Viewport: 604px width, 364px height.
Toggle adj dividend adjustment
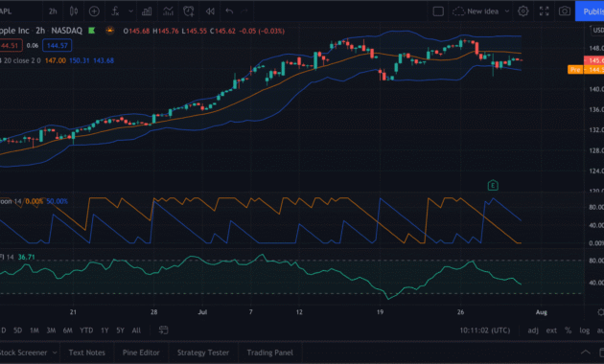(533, 330)
